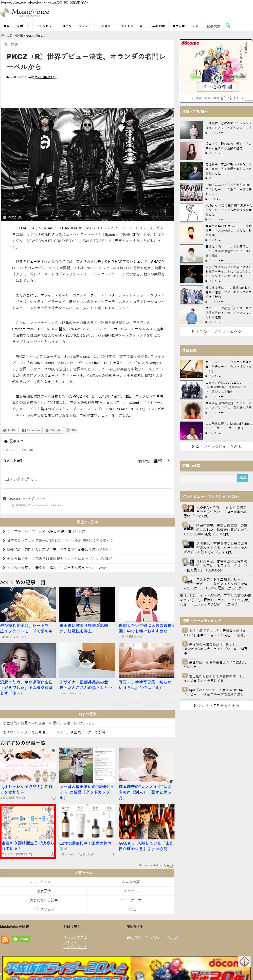The height and width of the screenshot is (980, 253).
Task: Open the ツイッター footer link
Action: [x=71, y=942]
